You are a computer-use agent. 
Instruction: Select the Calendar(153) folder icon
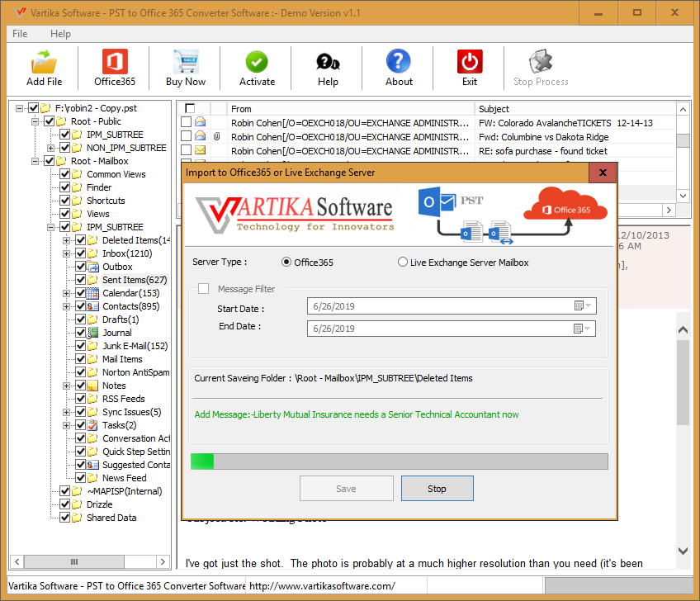(x=92, y=293)
